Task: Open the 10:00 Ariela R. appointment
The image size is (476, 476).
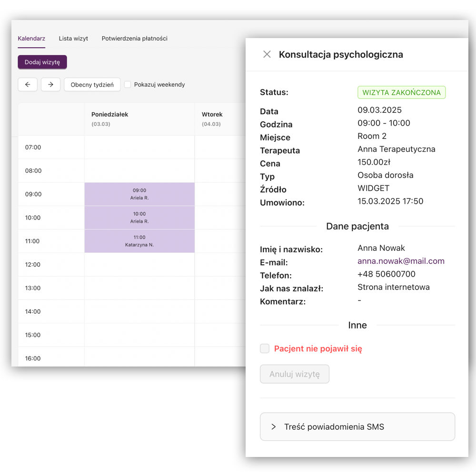Action: tap(139, 218)
